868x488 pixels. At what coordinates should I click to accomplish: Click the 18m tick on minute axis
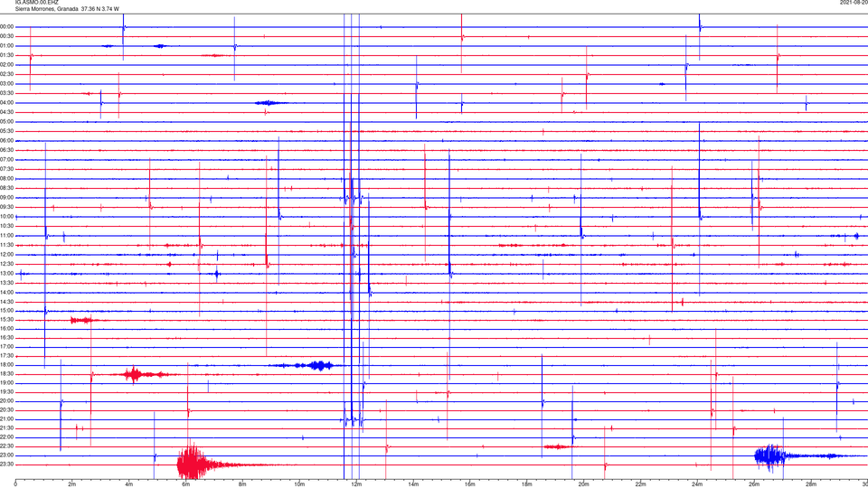[527, 484]
